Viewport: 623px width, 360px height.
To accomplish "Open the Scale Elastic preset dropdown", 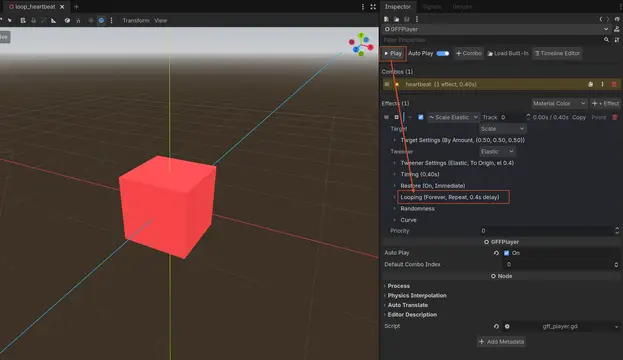I will pyautogui.click(x=453, y=117).
